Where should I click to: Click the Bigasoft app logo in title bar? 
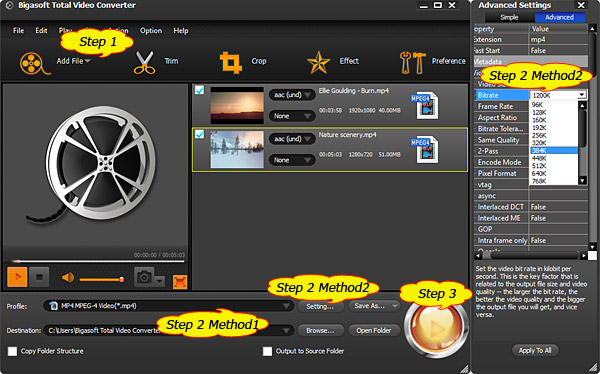[x=10, y=5]
